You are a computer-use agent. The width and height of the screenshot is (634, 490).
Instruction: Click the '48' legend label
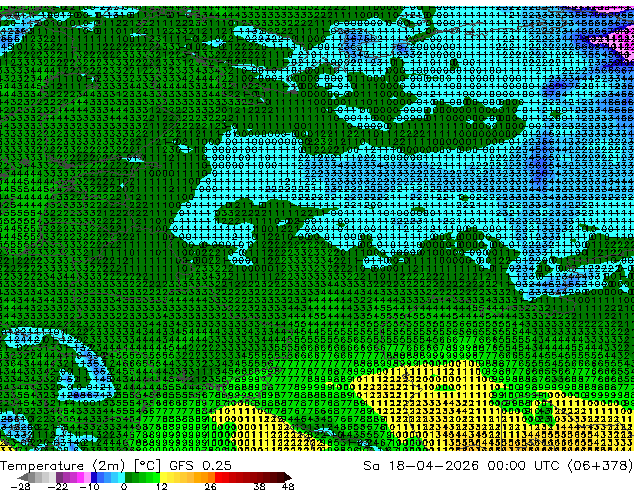click(288, 486)
